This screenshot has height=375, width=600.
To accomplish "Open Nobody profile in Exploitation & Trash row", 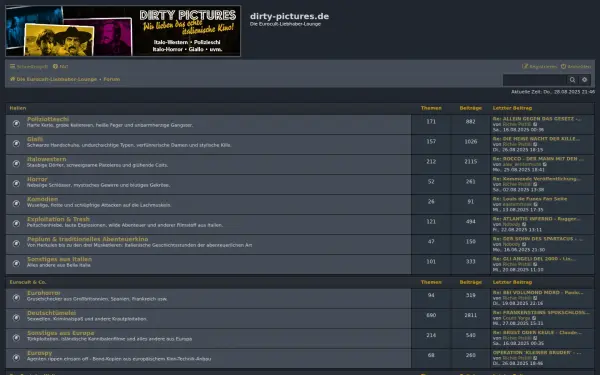I will [512, 224].
